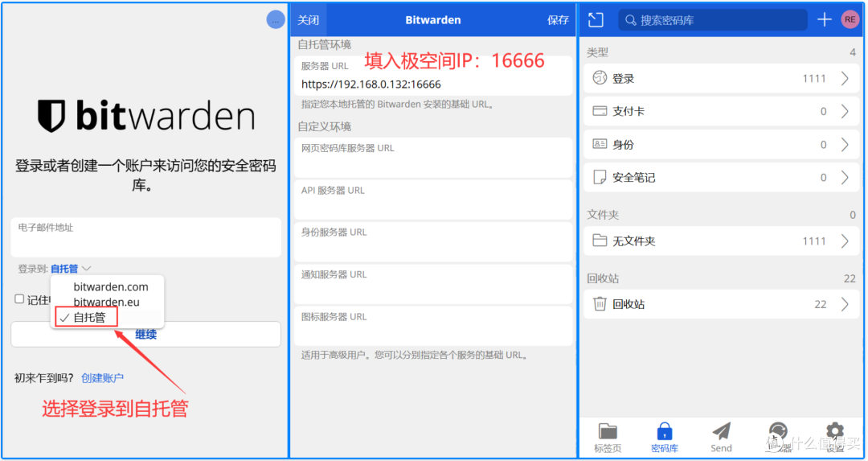Click the 网页密码库服务器 URL field

tap(433, 158)
